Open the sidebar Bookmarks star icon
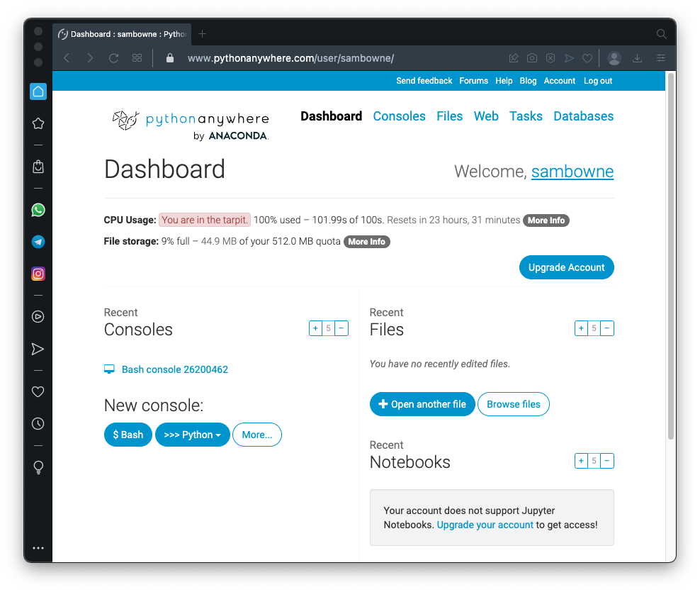 [x=38, y=124]
